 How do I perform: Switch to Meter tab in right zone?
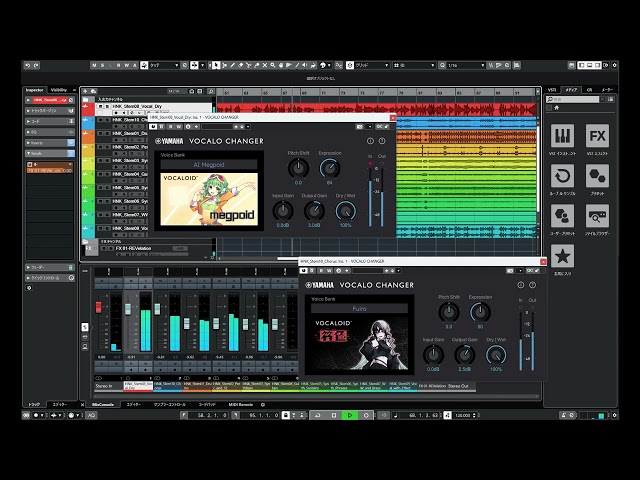tap(607, 90)
